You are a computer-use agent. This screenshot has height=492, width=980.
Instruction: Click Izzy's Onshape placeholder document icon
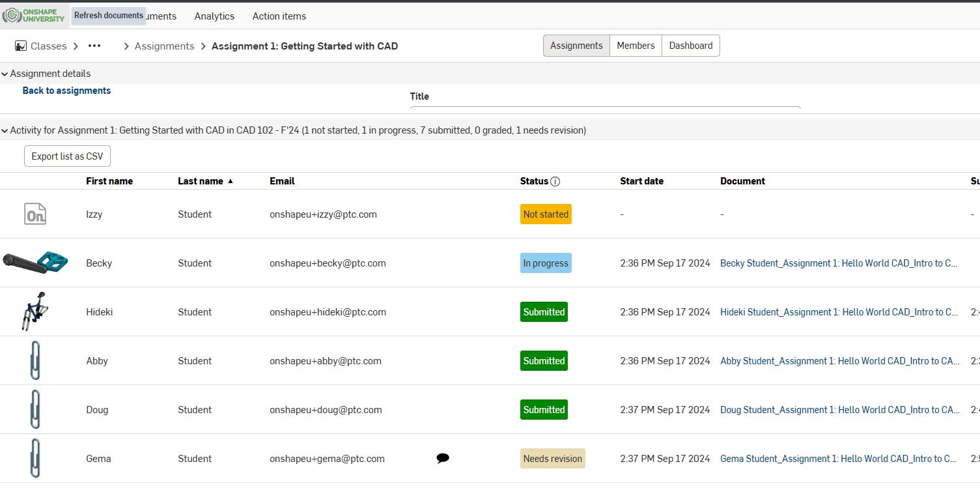[35, 214]
